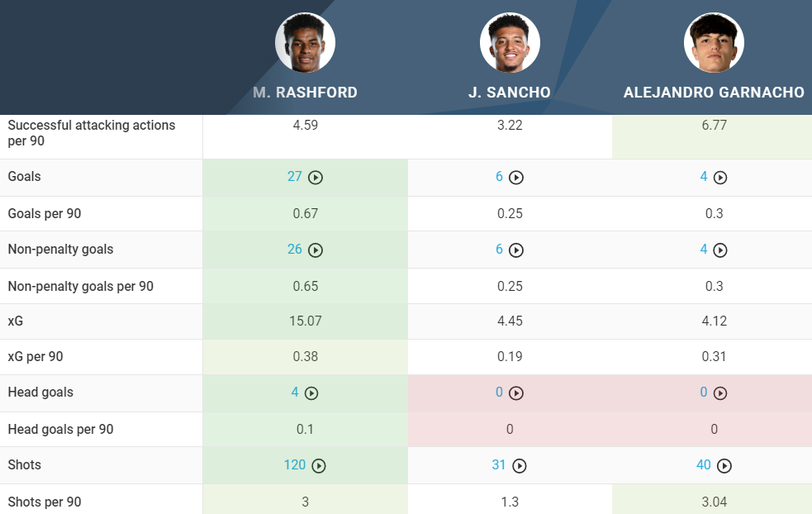Click M. Rashford's profile photo
The width and height of the screenshot is (812, 514).
pyautogui.click(x=305, y=42)
